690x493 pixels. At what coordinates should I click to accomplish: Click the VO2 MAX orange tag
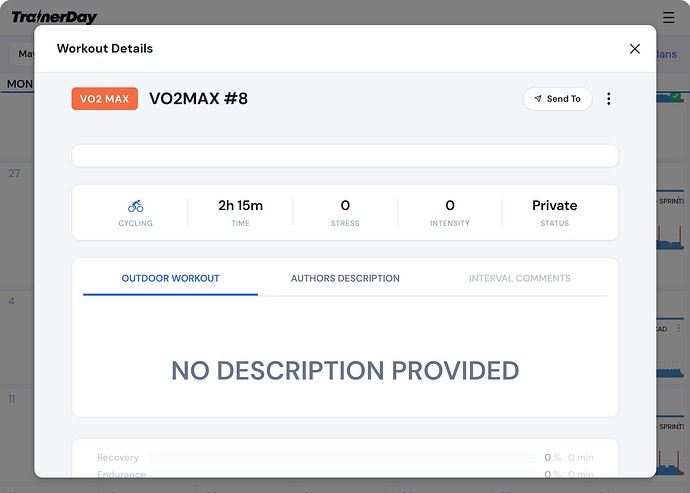pos(105,99)
